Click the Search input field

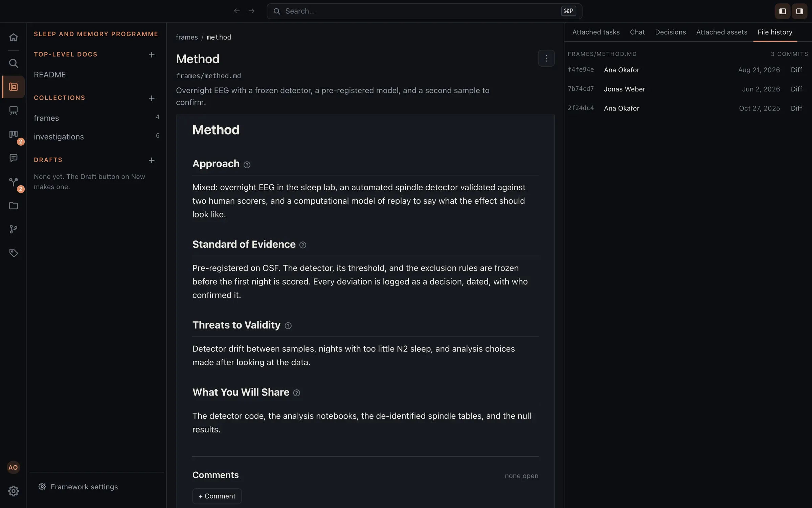424,11
